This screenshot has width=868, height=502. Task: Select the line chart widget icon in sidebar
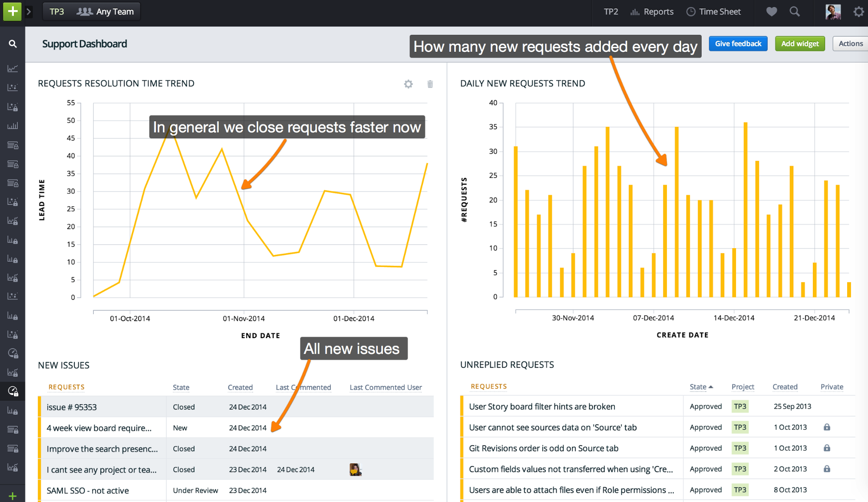click(13, 68)
